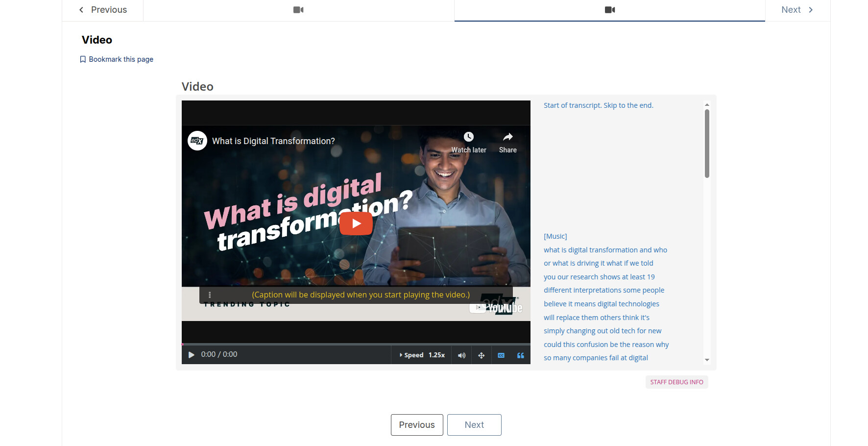Click the YouTube logo on the video

tap(496, 308)
